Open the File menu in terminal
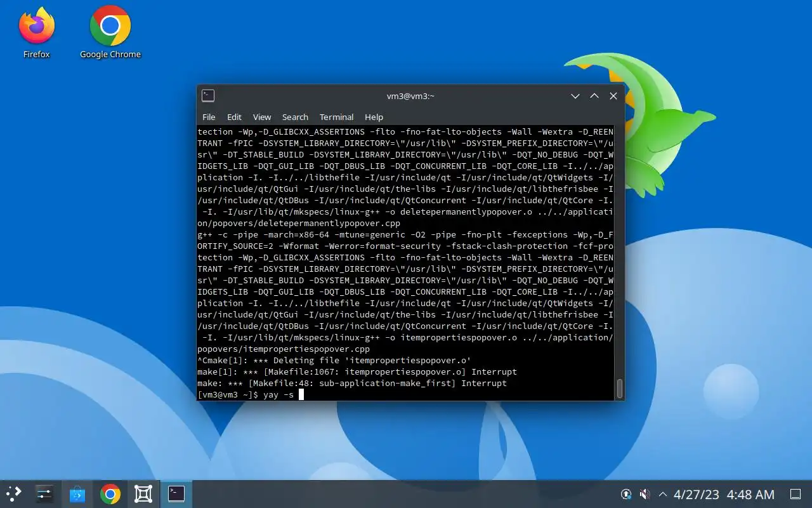 click(209, 117)
